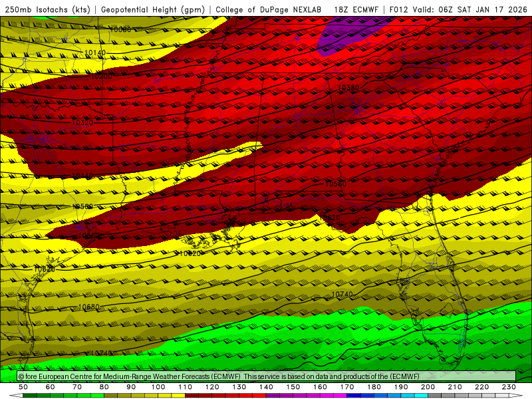
Task: Click the 10200 height contour label
Action: [102, 76]
